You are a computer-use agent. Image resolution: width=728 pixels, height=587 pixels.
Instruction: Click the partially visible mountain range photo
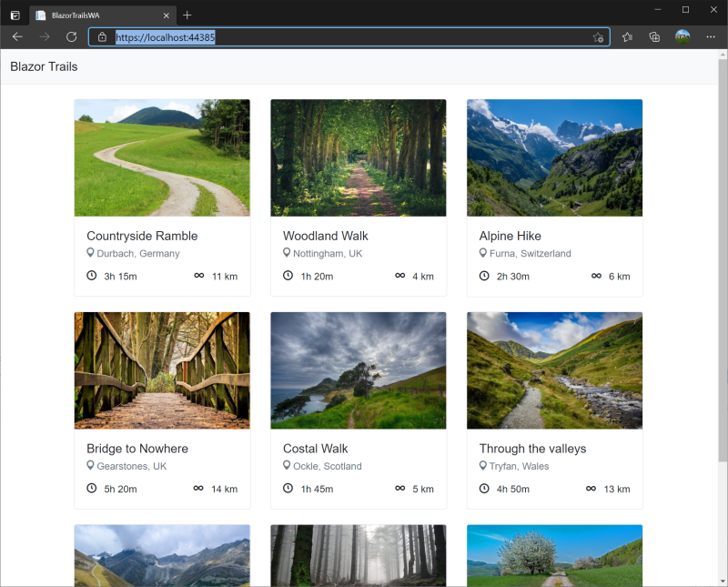click(x=162, y=555)
